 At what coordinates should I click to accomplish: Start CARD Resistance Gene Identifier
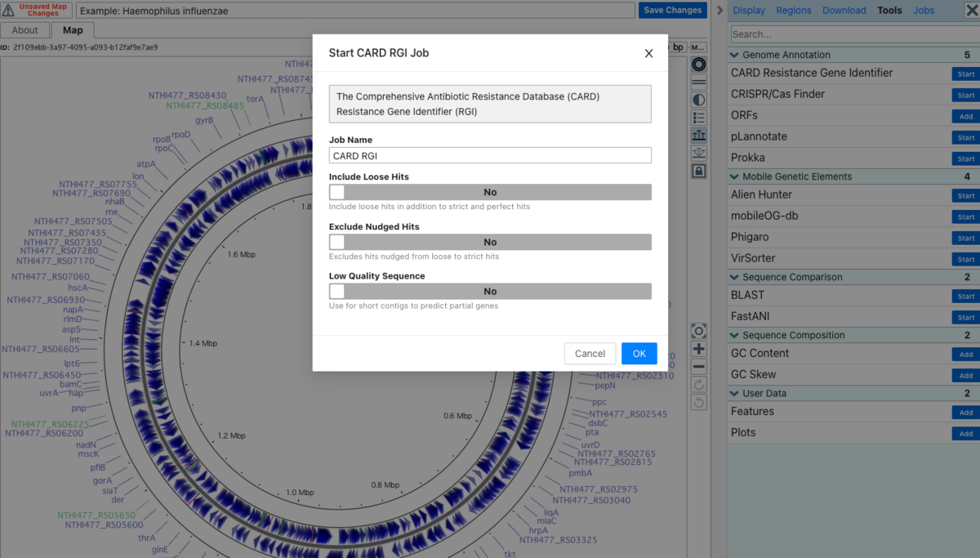(x=966, y=74)
